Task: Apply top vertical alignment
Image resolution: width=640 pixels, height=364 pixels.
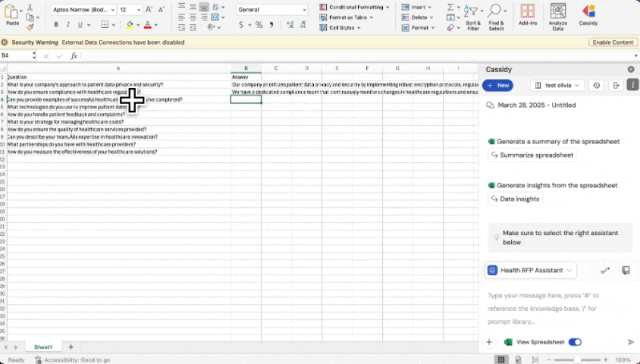Action: 182,7
